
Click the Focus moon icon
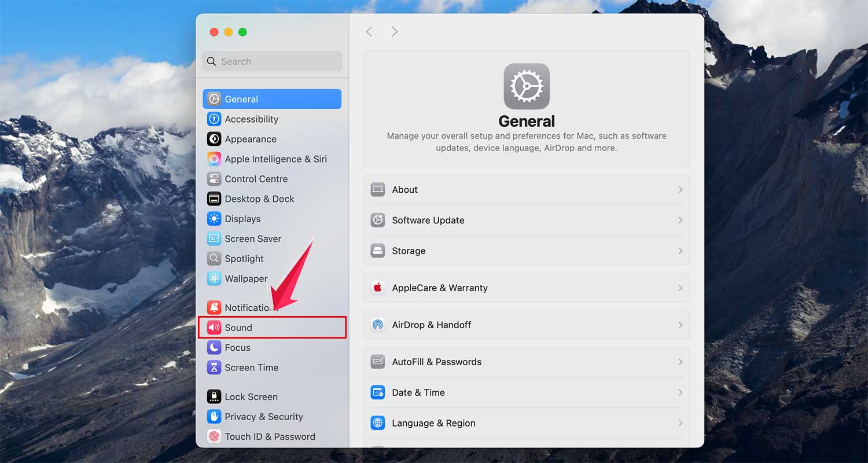(214, 347)
